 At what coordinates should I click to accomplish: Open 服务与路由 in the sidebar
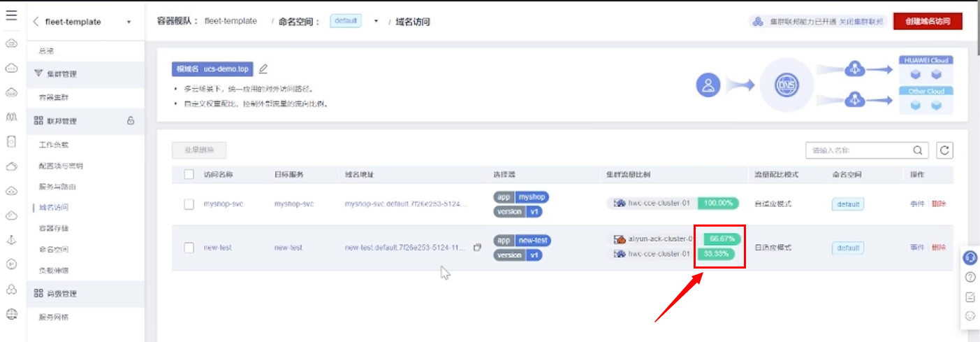click(x=57, y=187)
